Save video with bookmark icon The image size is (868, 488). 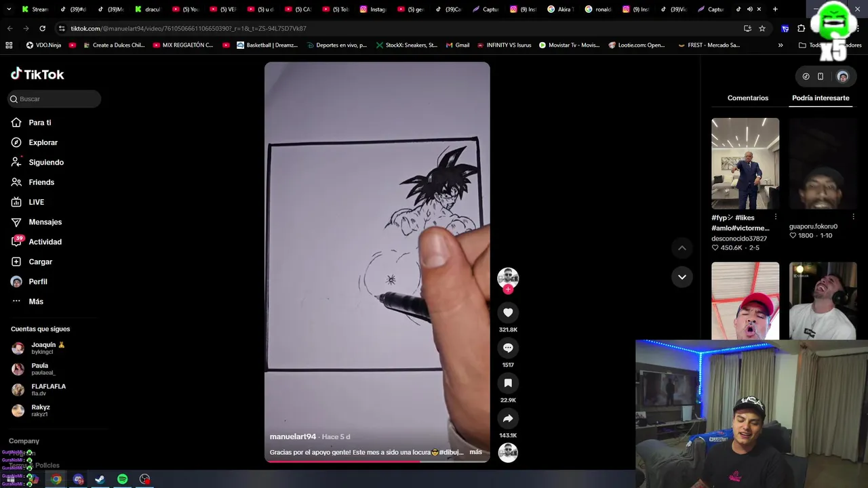(x=508, y=383)
